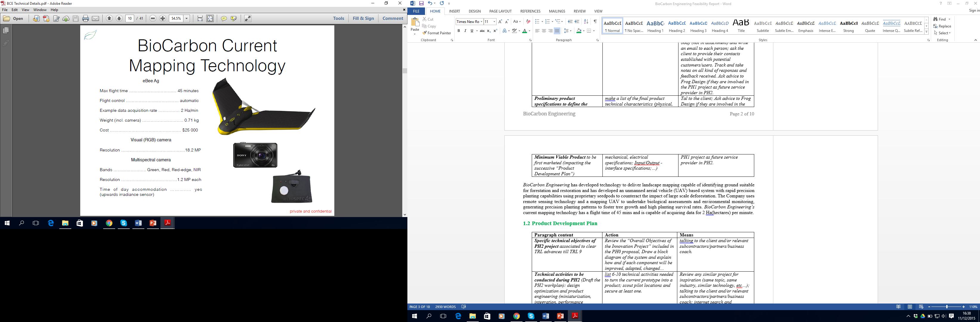Image resolution: width=980 pixels, height=322 pixels.
Task: Click the Sort A-Z icon in Word
Action: (x=586, y=22)
